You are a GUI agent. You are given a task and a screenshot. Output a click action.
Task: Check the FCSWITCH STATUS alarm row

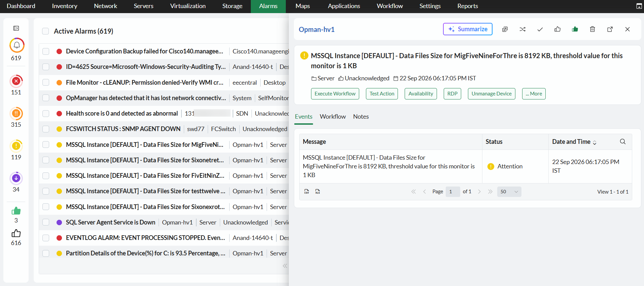(46, 129)
